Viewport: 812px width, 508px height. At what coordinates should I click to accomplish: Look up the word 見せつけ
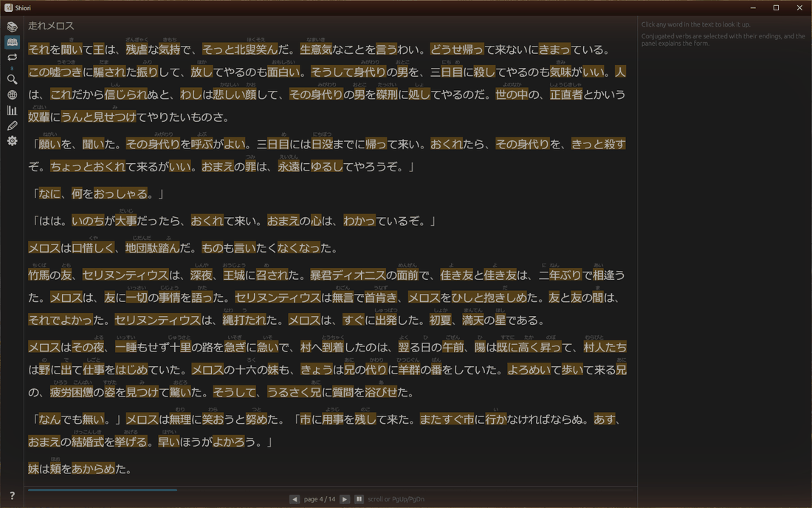tap(115, 117)
